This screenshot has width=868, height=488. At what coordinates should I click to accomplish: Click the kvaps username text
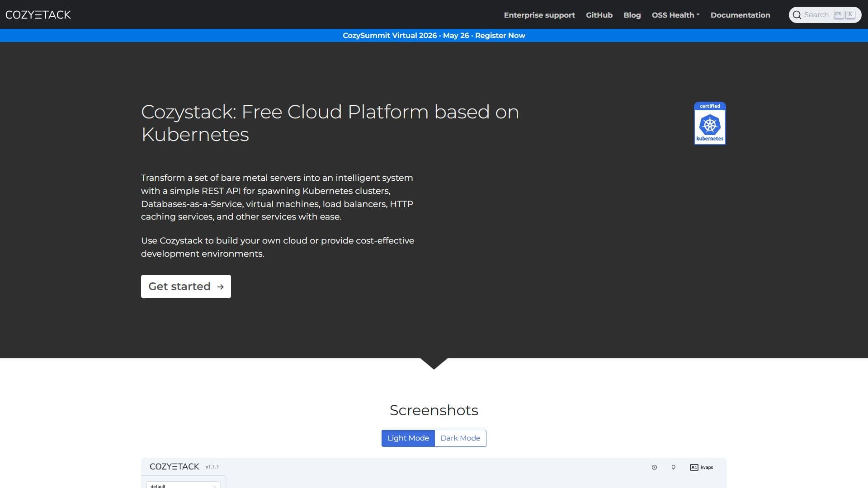point(707,467)
